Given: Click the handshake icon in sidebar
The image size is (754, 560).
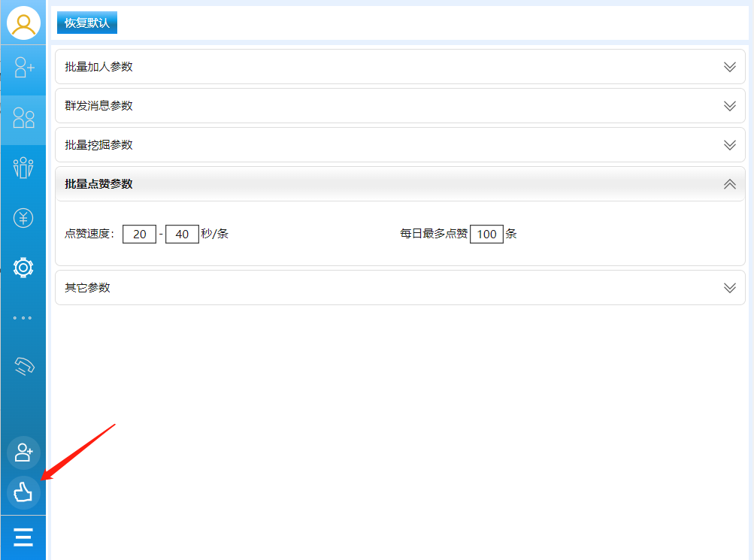Looking at the screenshot, I should (x=23, y=366).
